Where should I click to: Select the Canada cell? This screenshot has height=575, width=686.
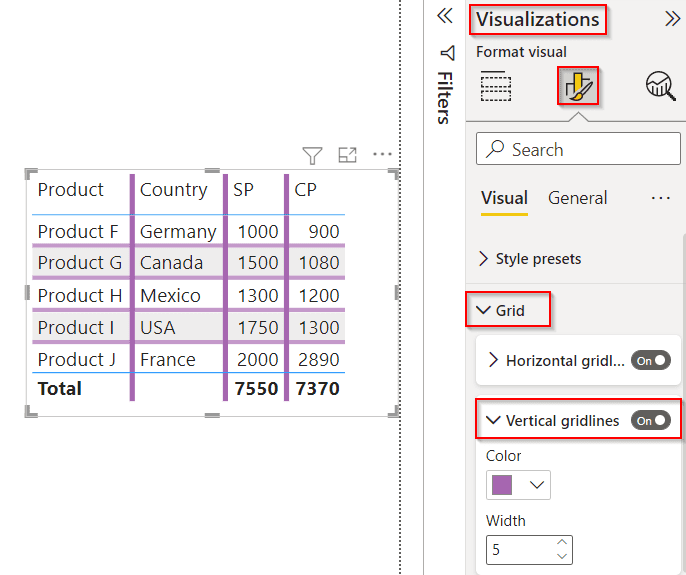171,263
